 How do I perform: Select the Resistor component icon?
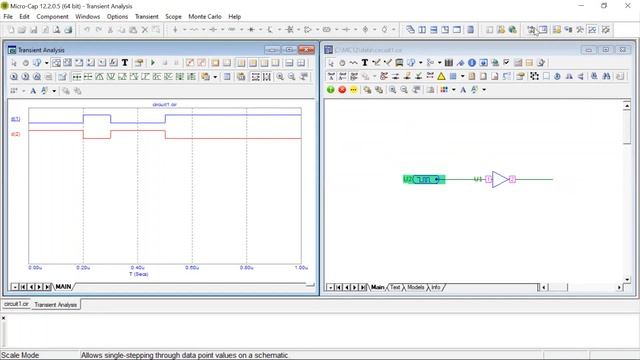(x=193, y=30)
